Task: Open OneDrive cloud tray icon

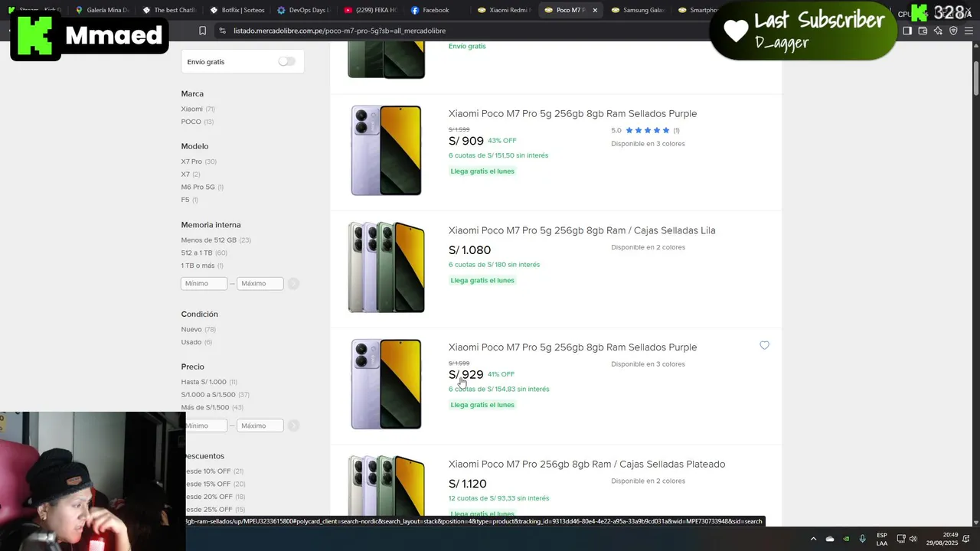Action: click(830, 539)
